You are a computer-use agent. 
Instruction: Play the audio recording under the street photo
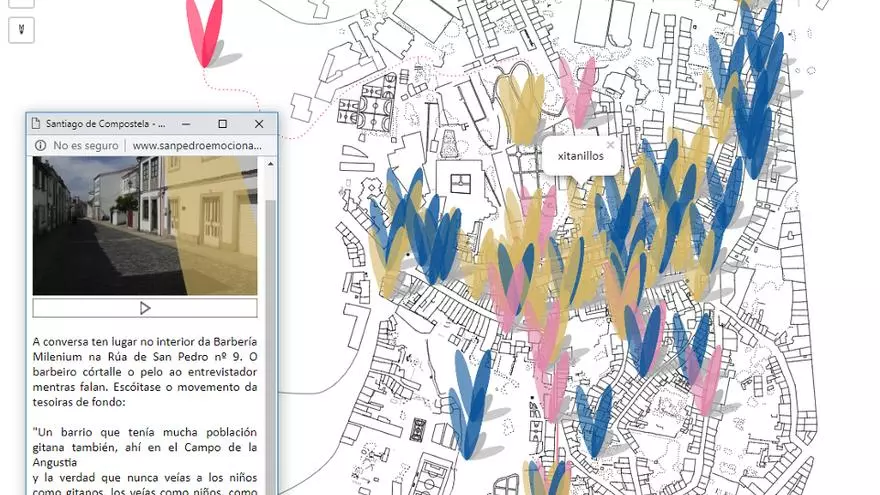coord(145,308)
